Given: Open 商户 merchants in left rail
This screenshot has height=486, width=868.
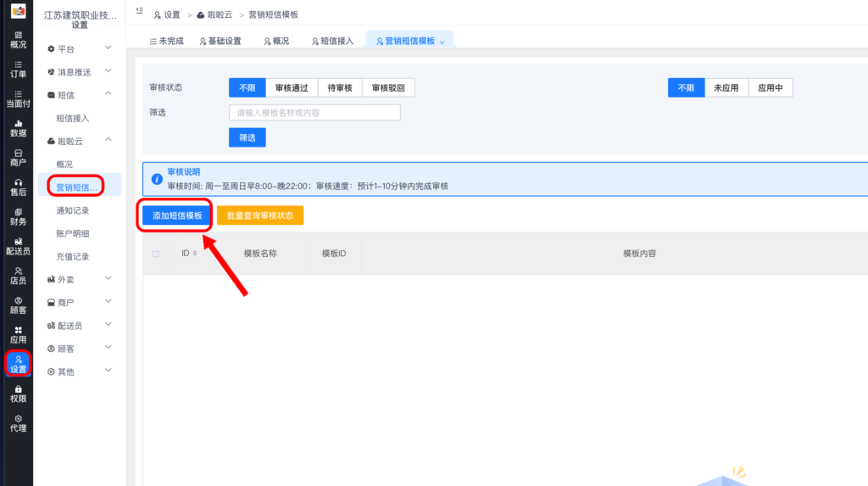Looking at the screenshot, I should pos(19,158).
